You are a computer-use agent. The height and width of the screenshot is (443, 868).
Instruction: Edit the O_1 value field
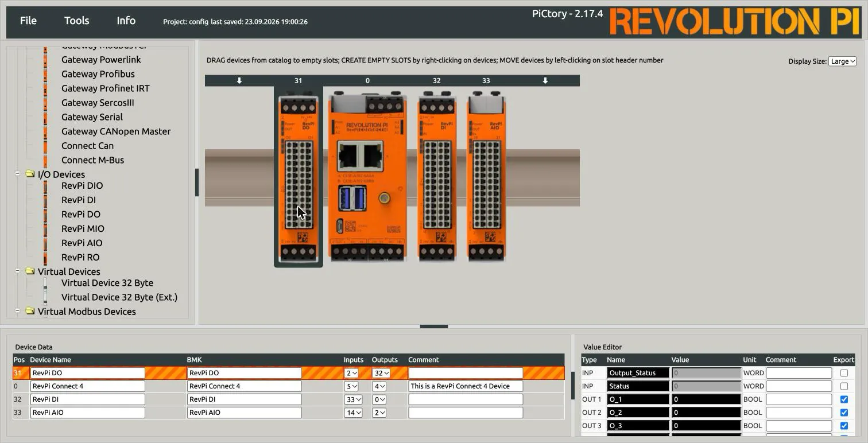706,399
